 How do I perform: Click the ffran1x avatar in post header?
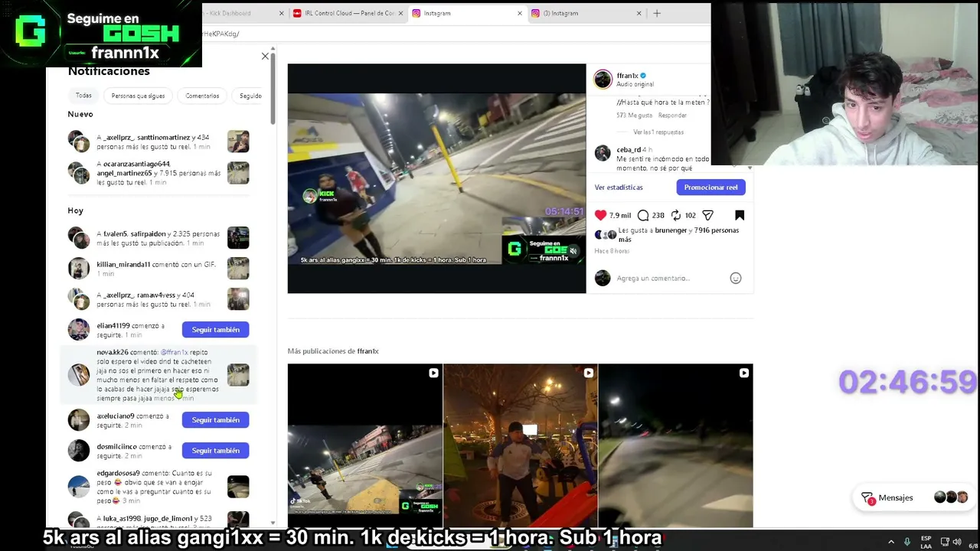[x=603, y=79]
